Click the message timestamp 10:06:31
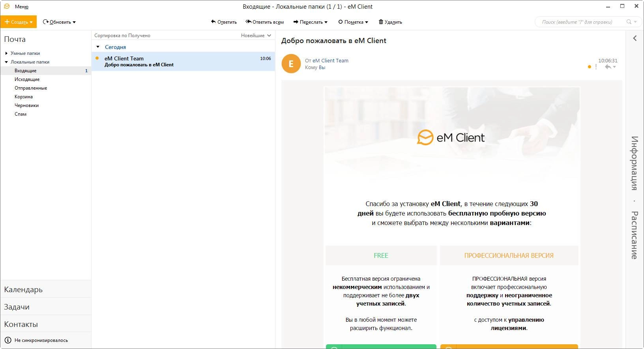 point(608,60)
